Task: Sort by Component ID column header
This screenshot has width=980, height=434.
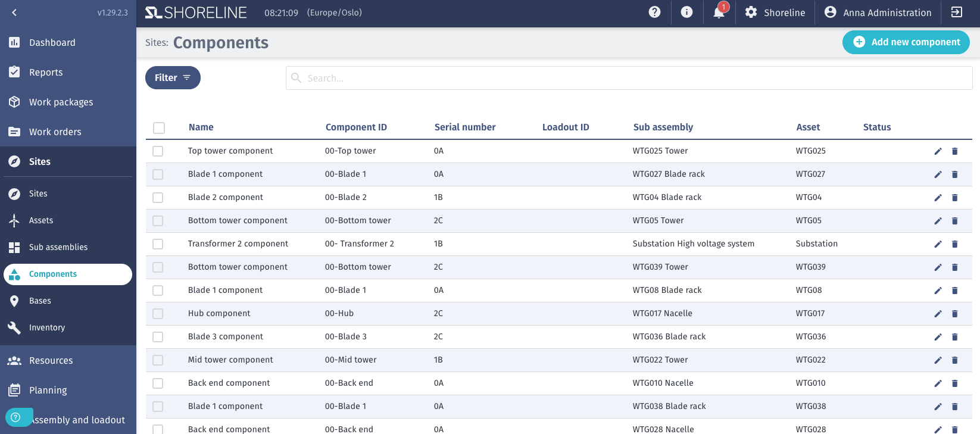Action: [356, 127]
